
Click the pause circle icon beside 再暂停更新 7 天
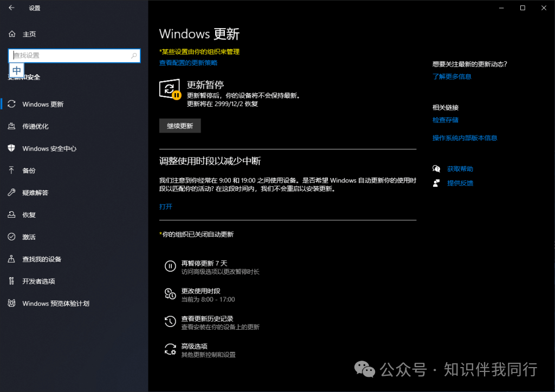coord(170,266)
